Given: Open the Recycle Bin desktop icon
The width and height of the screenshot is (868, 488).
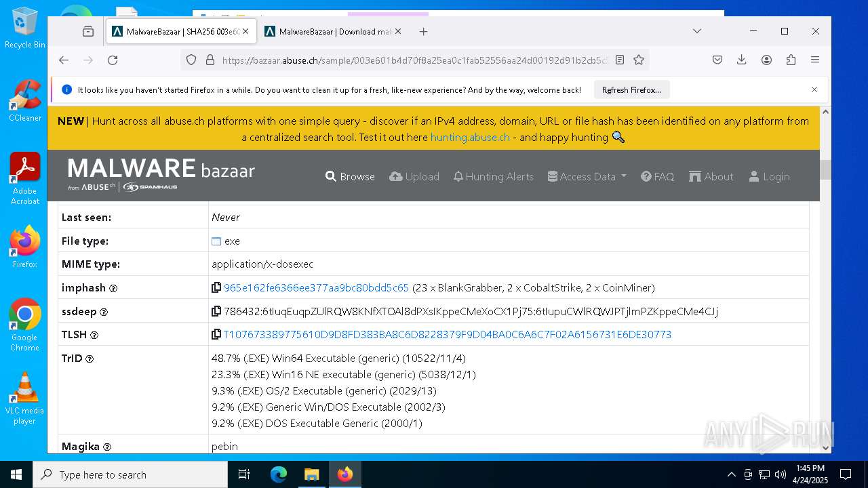Looking at the screenshot, I should pyautogui.click(x=25, y=28).
